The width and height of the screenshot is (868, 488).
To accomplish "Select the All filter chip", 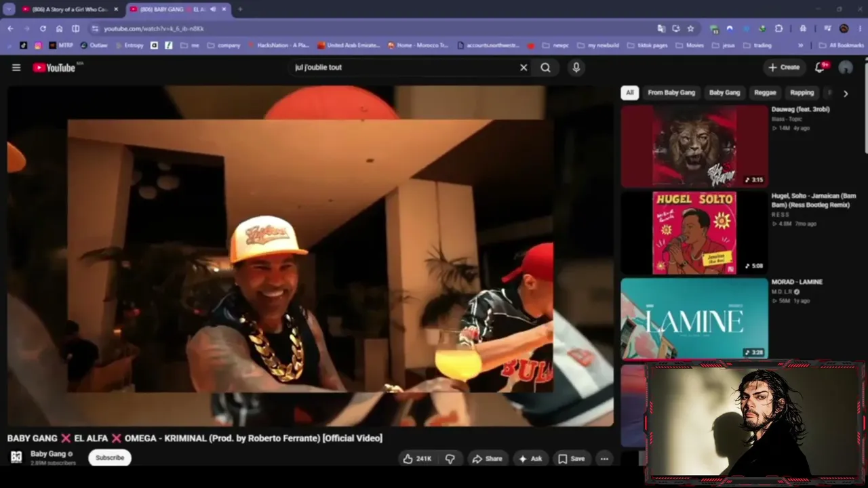I will coord(629,93).
